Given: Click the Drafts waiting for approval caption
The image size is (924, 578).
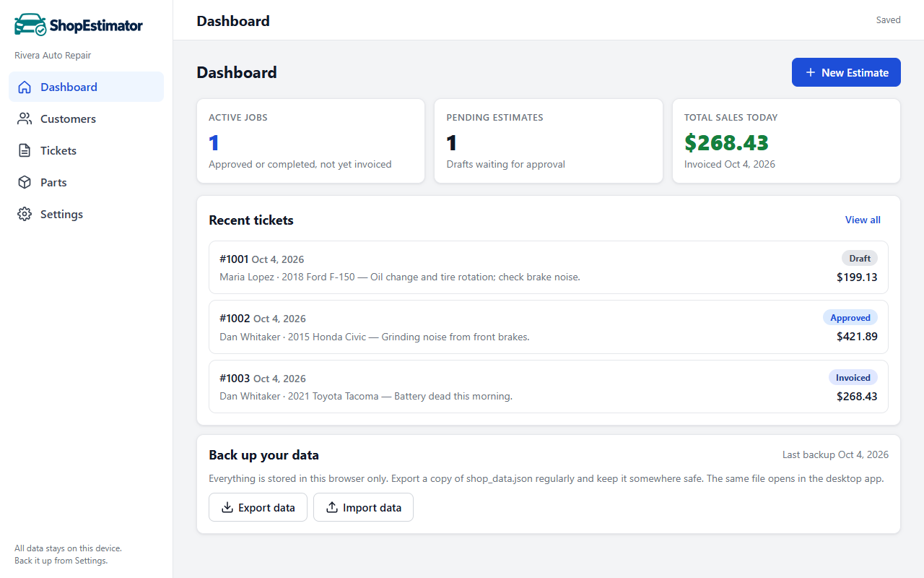Looking at the screenshot, I should (505, 165).
